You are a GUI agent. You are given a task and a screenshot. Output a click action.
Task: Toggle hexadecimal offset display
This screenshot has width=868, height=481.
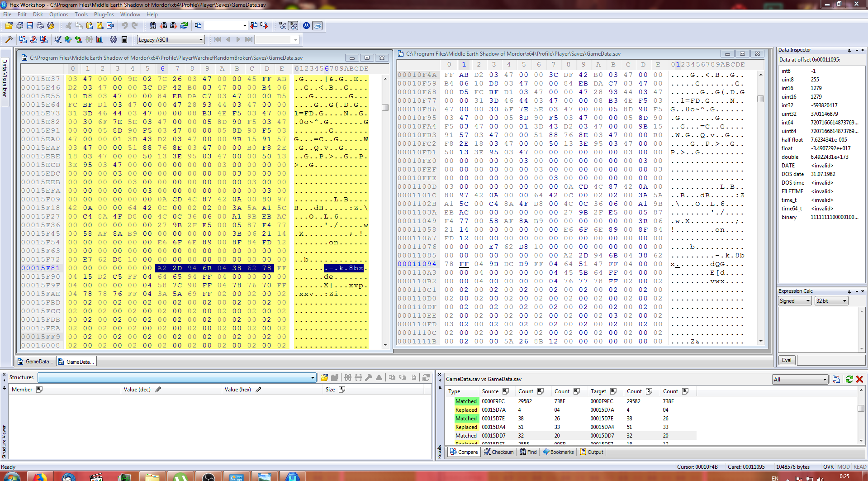(293, 26)
